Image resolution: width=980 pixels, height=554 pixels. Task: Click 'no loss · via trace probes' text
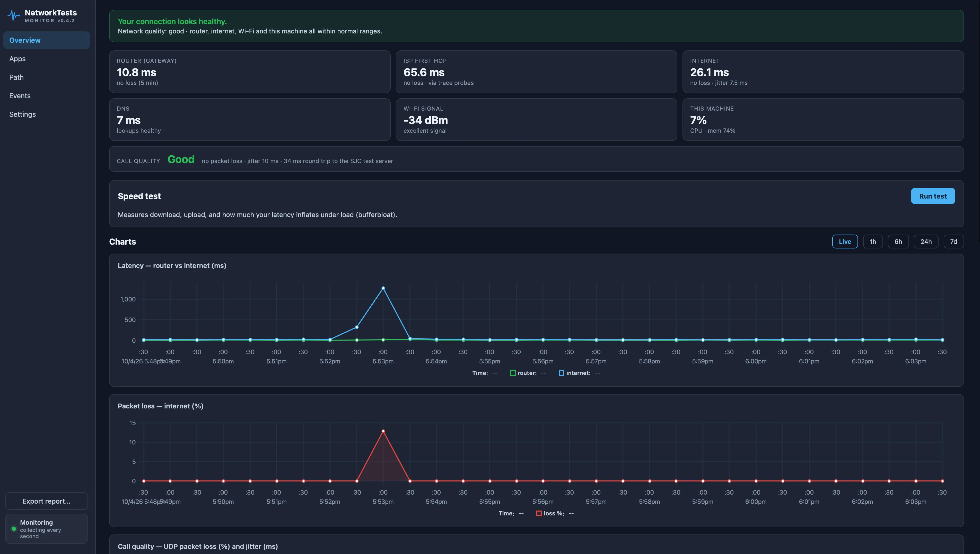pyautogui.click(x=439, y=83)
